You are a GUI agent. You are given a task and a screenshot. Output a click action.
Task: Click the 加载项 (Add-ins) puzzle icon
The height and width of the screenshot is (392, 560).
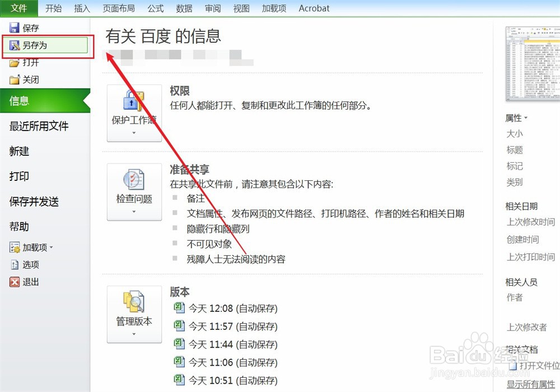point(15,247)
